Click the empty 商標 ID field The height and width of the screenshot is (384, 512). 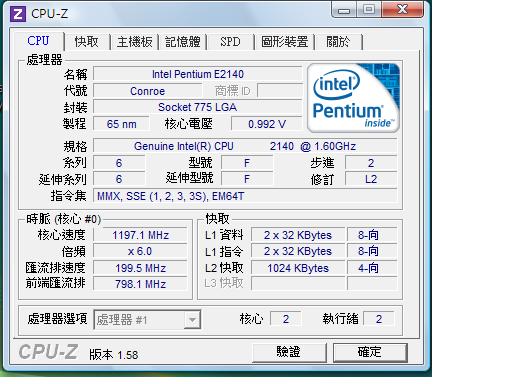coord(280,91)
